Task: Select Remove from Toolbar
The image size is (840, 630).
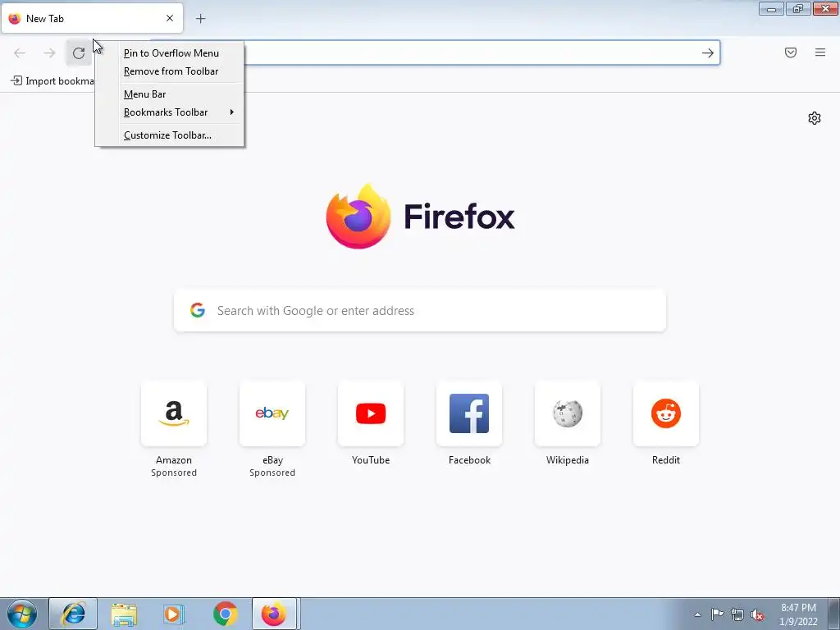Action: coord(170,71)
